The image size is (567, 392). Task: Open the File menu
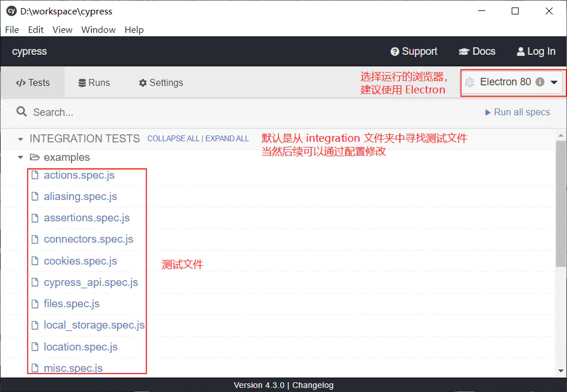12,29
